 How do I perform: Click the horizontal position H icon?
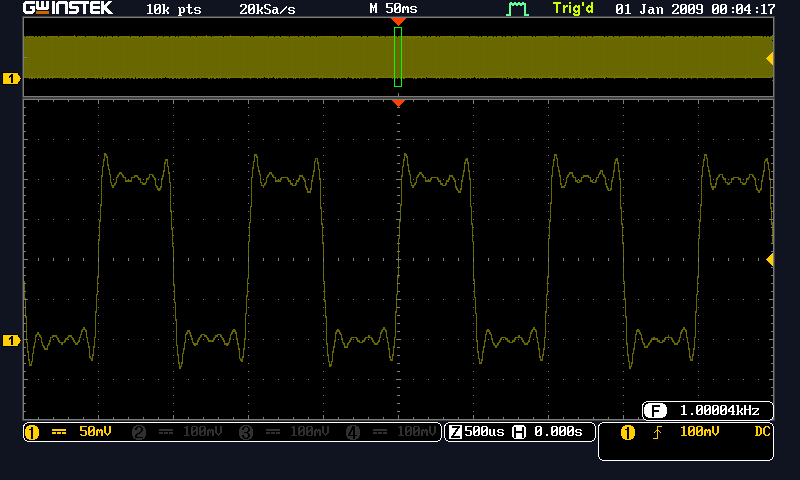[x=518, y=432]
